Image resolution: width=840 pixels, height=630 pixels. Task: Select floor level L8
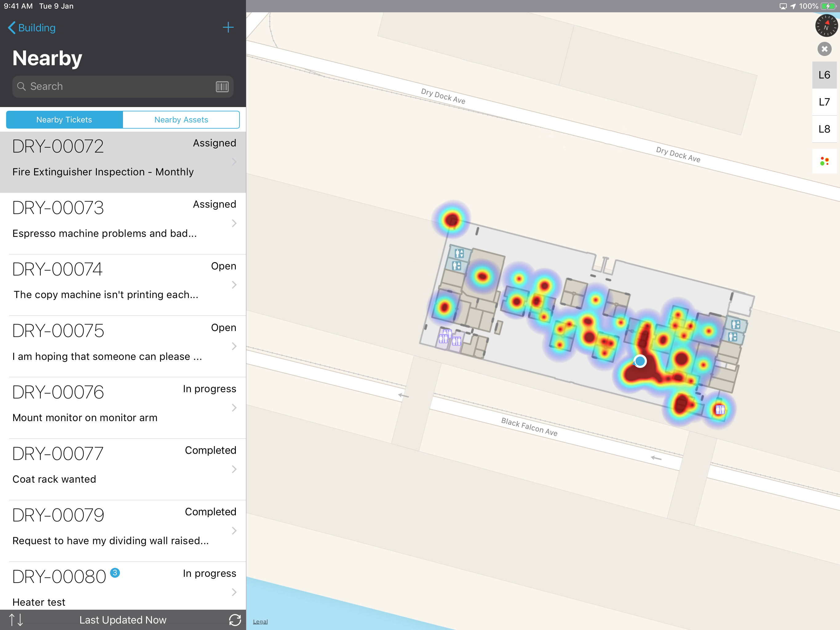(x=824, y=129)
